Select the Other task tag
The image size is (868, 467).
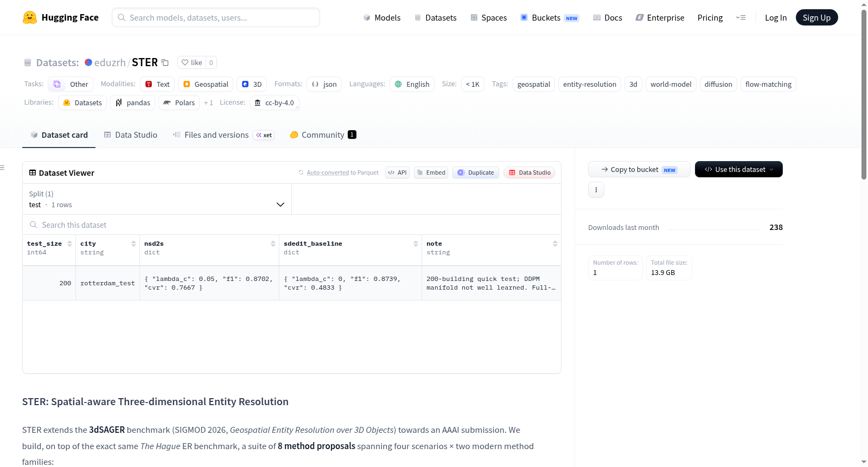tap(71, 84)
